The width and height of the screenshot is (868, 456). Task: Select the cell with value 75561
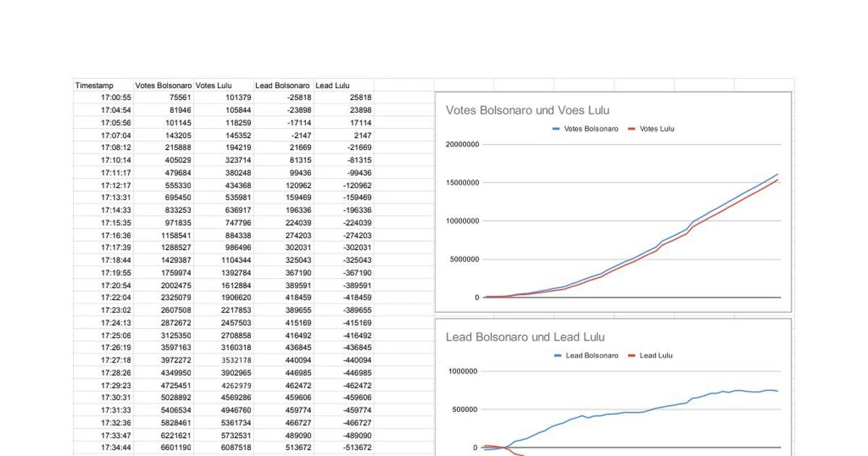tap(163, 98)
